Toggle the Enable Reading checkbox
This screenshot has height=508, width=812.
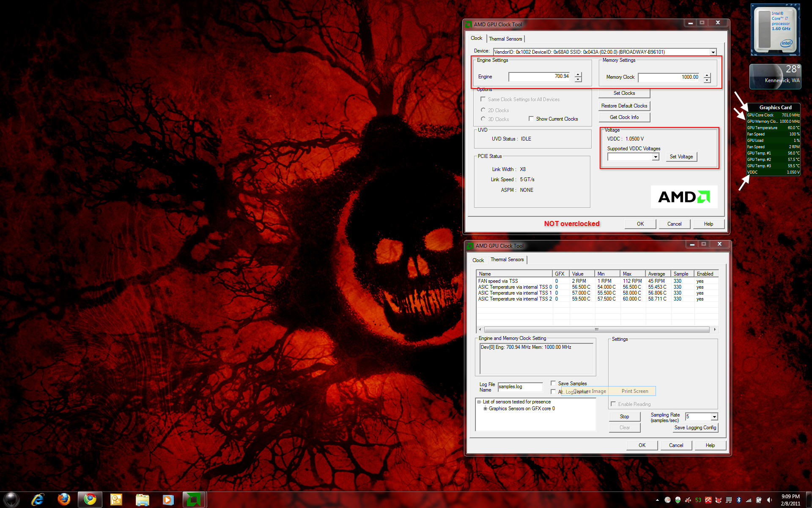(x=613, y=404)
